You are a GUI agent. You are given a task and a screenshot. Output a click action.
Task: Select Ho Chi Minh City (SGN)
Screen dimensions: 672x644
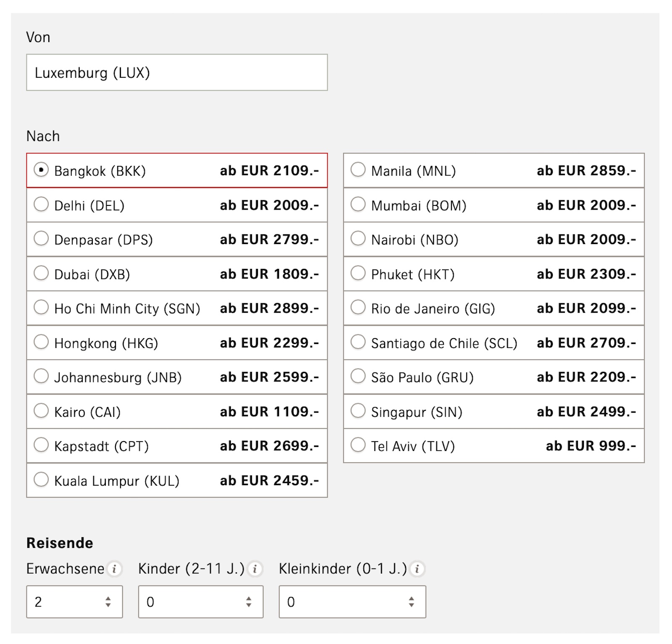(x=41, y=308)
